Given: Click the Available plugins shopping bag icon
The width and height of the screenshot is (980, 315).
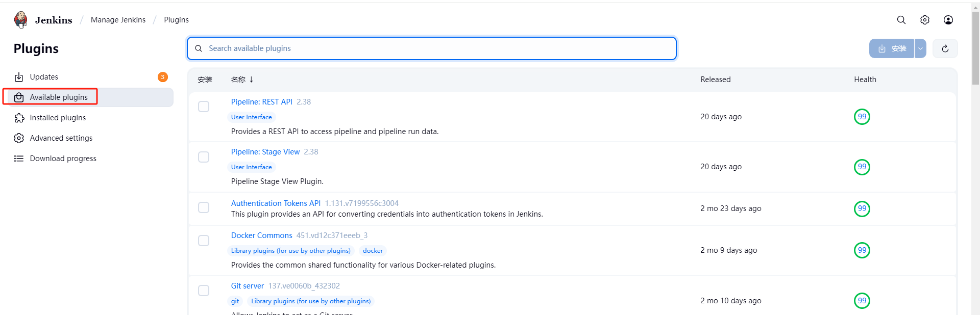Looking at the screenshot, I should coord(19,97).
